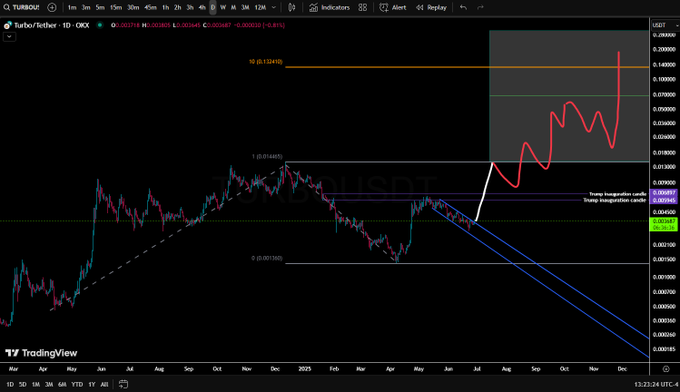Switch chart to 3h interval
This screenshot has width=680, height=392.
pos(190,7)
